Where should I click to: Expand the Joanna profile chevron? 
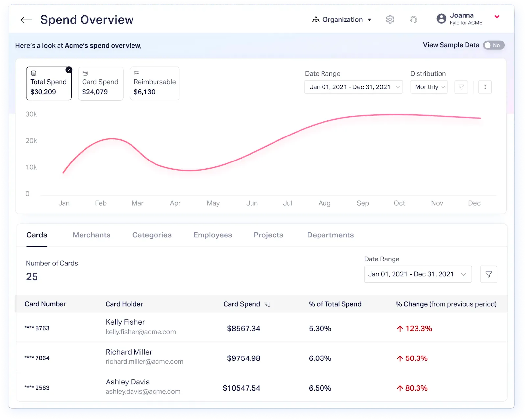coord(497,17)
